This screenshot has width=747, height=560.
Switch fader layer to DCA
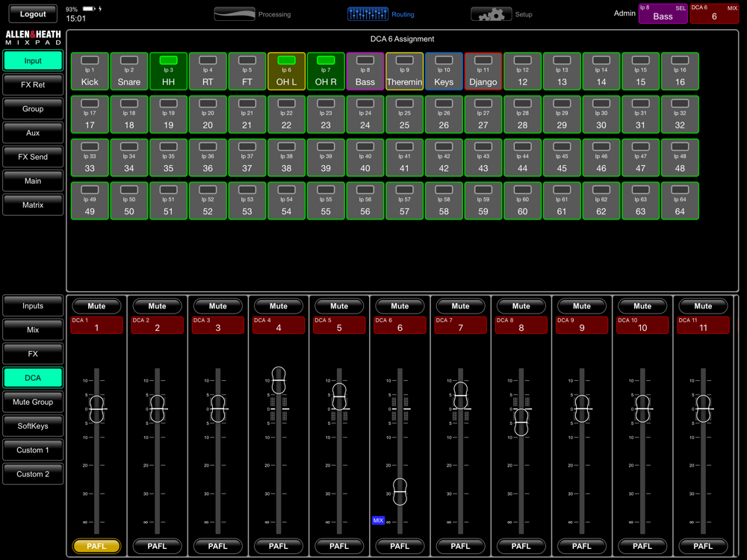point(33,378)
